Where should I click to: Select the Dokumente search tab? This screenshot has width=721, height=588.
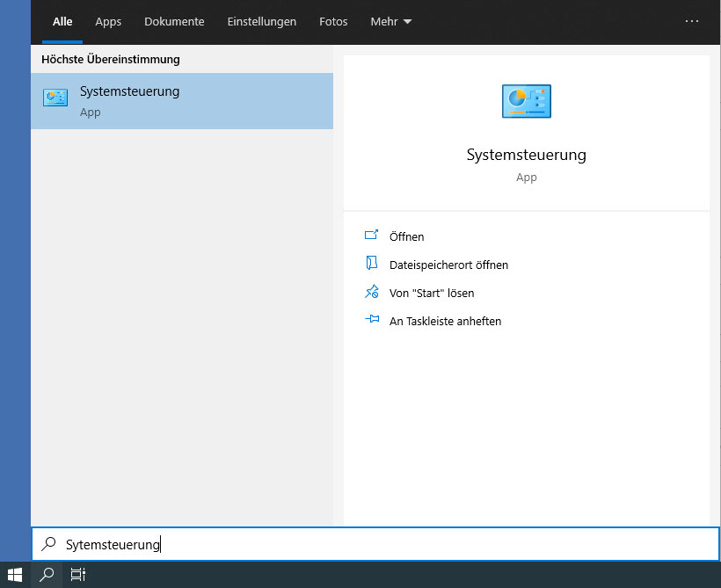coord(174,22)
